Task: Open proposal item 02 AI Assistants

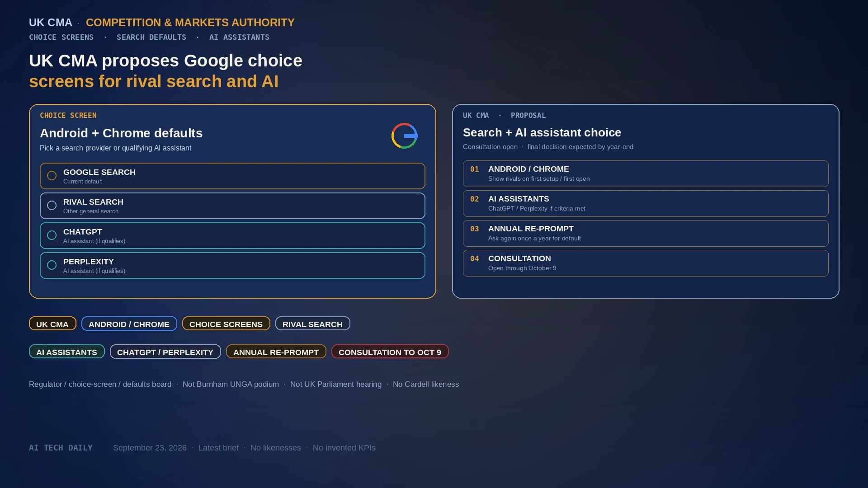Action: 646,203
